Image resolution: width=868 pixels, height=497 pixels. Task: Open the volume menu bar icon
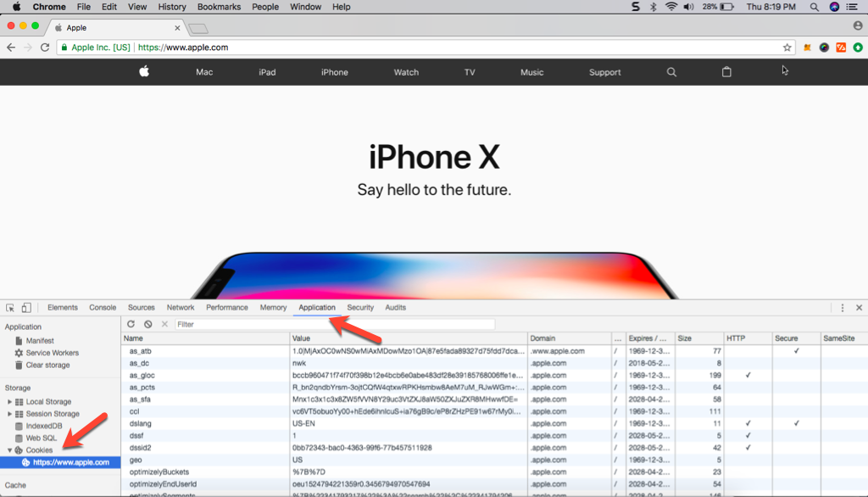[x=688, y=7]
